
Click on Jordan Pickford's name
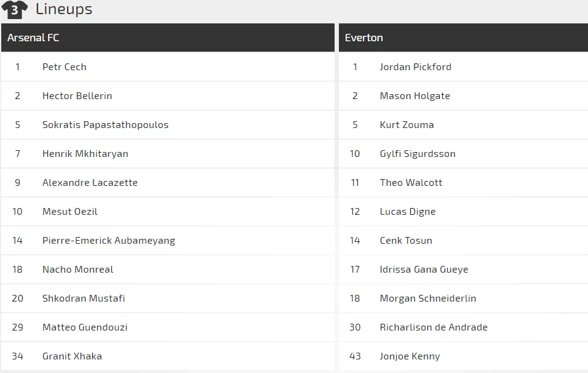[x=415, y=67]
